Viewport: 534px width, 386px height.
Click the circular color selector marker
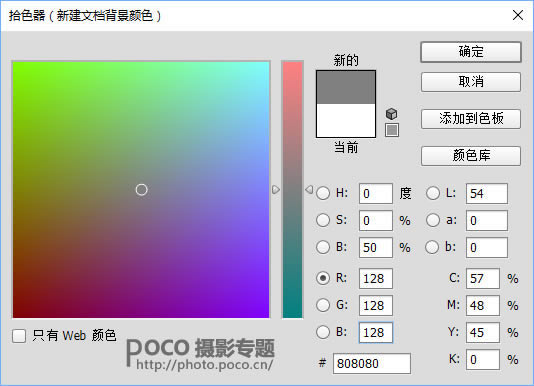point(141,189)
